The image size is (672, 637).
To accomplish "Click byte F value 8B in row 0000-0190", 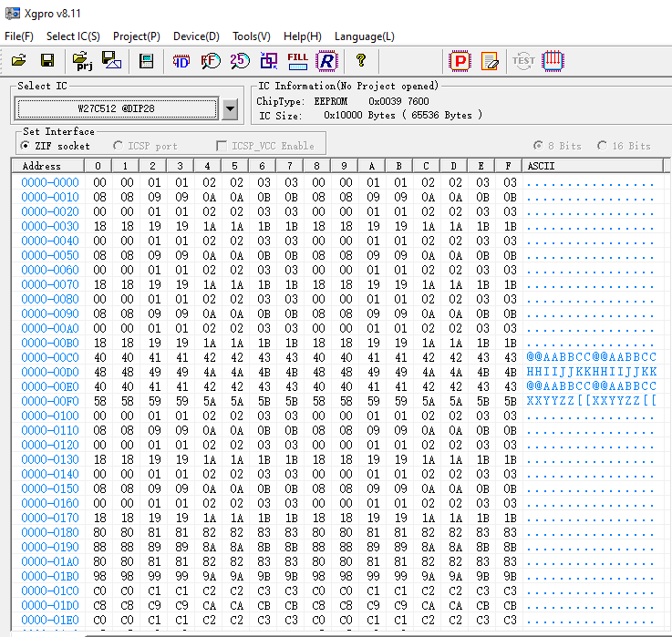I will pyautogui.click(x=510, y=547).
